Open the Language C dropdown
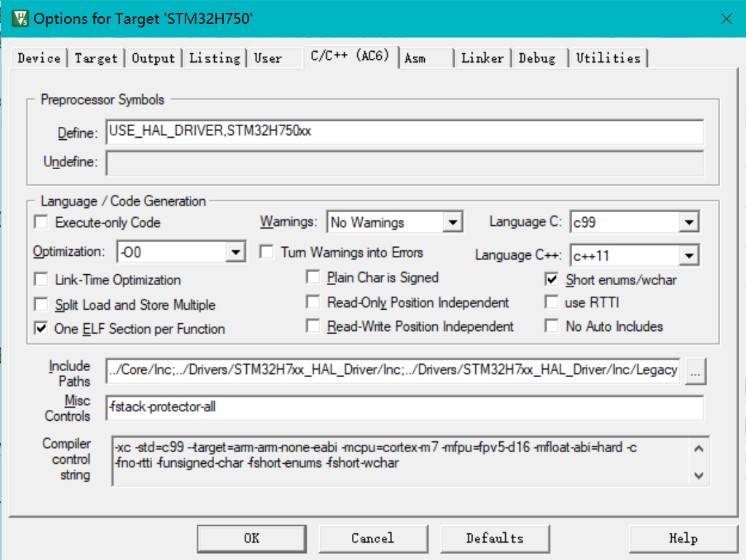The width and height of the screenshot is (746, 560). coord(634,222)
